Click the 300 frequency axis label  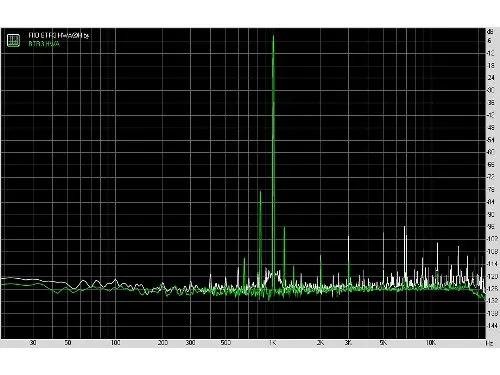coord(190,343)
